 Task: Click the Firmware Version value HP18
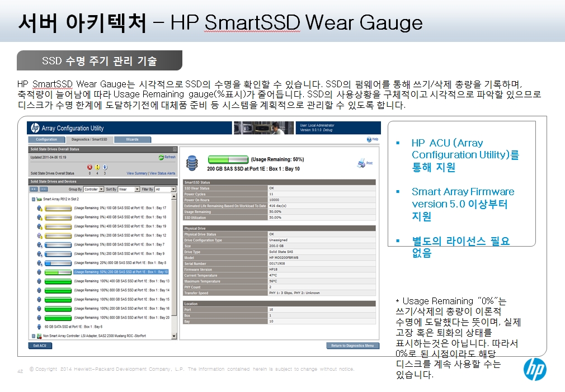click(274, 270)
